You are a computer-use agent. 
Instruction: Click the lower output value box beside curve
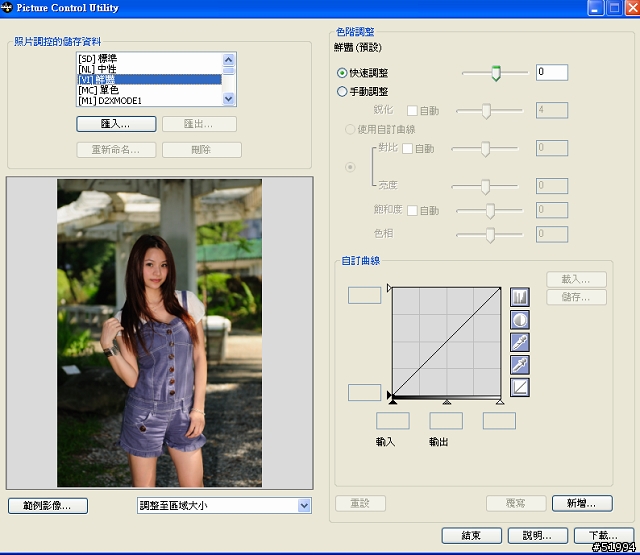pyautogui.click(x=364, y=392)
